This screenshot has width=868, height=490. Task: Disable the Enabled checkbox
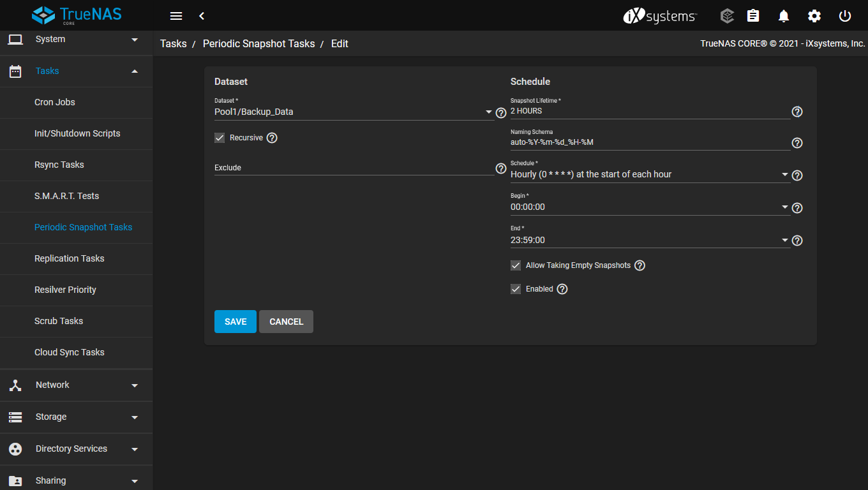tap(516, 289)
